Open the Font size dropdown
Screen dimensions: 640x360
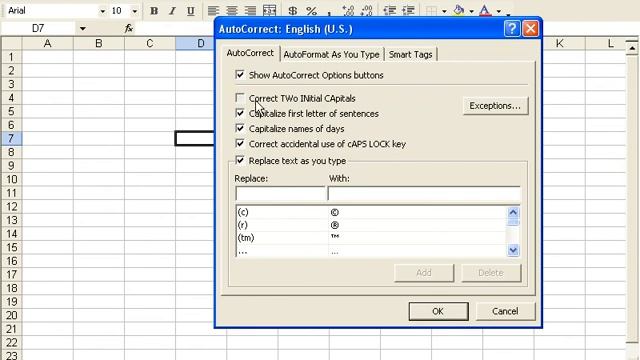134,11
